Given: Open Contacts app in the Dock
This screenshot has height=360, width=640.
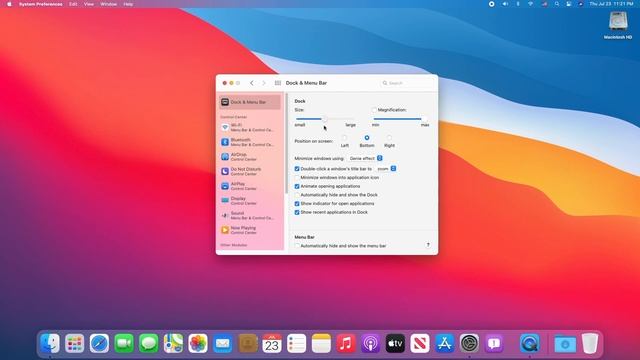Looking at the screenshot, I should 247,343.
